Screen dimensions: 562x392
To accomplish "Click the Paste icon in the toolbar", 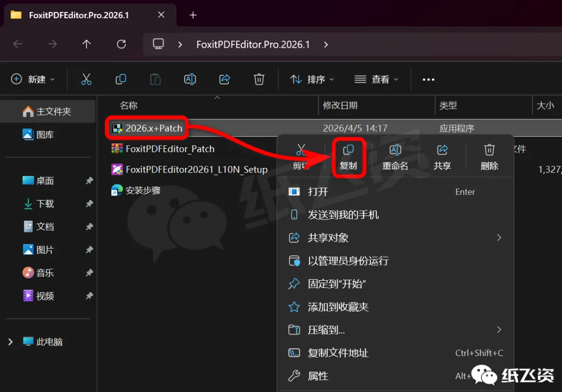I will 155,79.
